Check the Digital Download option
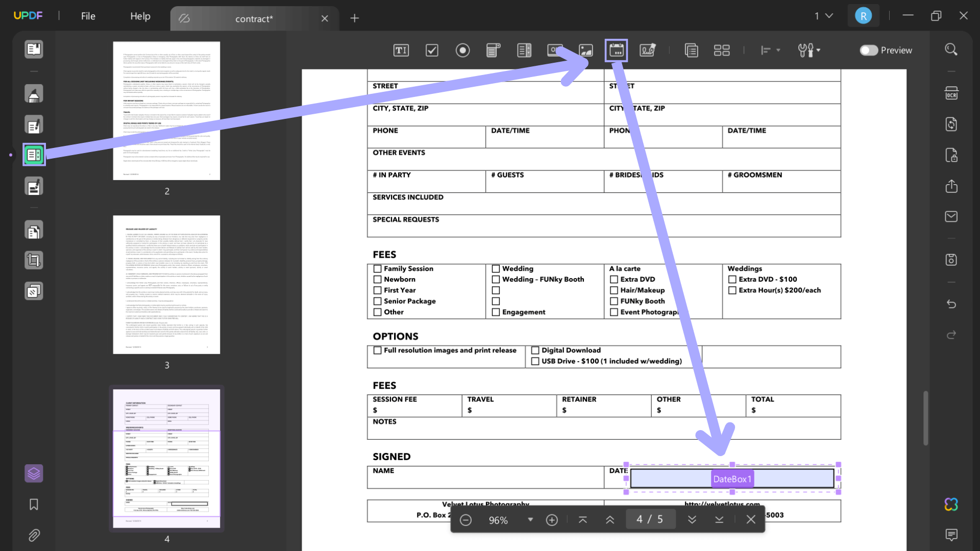This screenshot has height=551, width=980. click(x=535, y=350)
